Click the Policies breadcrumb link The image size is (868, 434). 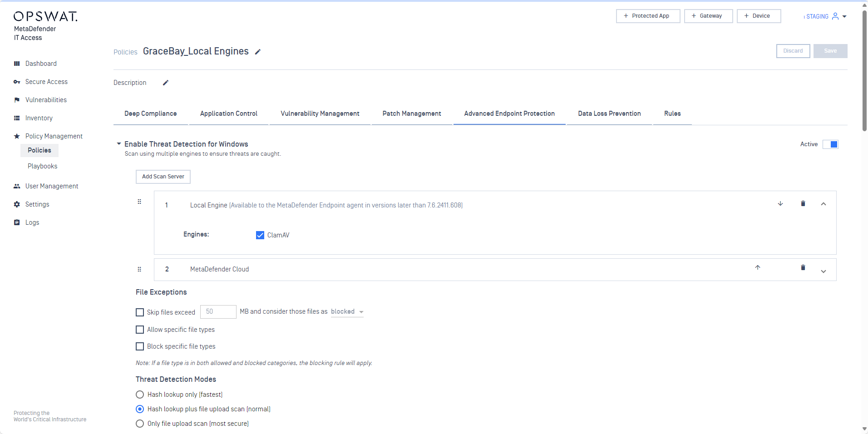125,52
